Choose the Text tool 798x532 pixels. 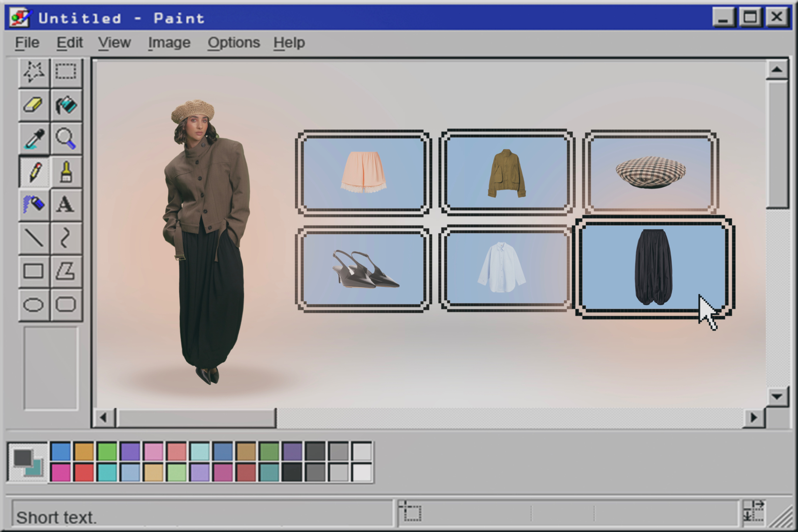66,204
